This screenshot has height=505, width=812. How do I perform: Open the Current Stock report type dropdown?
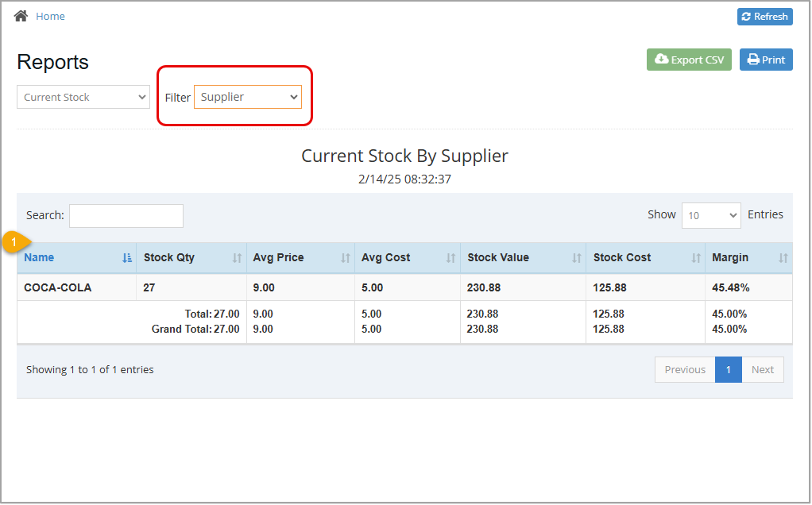click(83, 97)
